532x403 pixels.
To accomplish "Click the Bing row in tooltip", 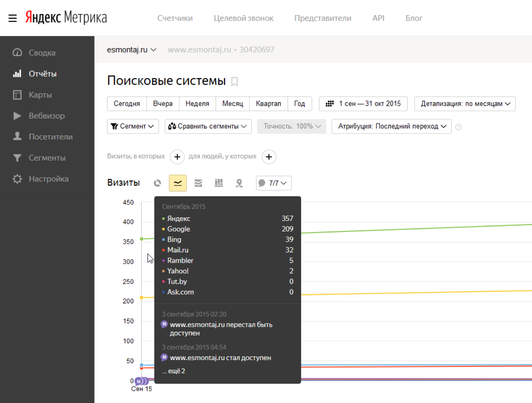I will coord(228,240).
